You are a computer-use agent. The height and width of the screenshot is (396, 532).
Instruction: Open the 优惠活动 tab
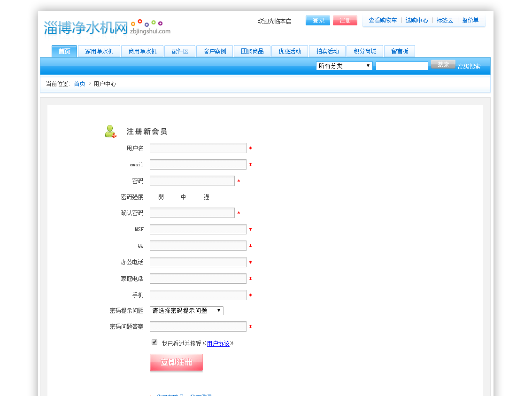(290, 51)
